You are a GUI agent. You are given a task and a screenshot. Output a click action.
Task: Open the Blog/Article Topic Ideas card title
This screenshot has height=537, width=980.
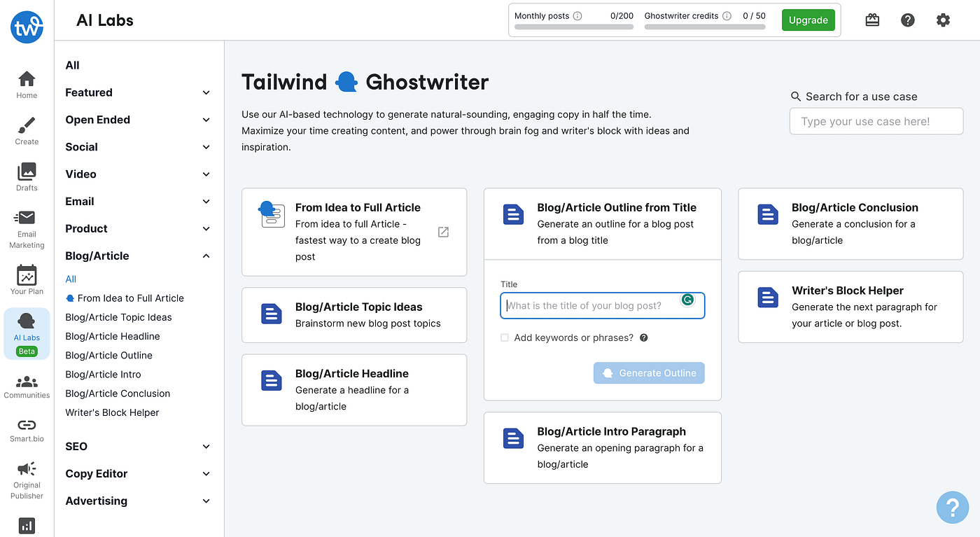(359, 307)
